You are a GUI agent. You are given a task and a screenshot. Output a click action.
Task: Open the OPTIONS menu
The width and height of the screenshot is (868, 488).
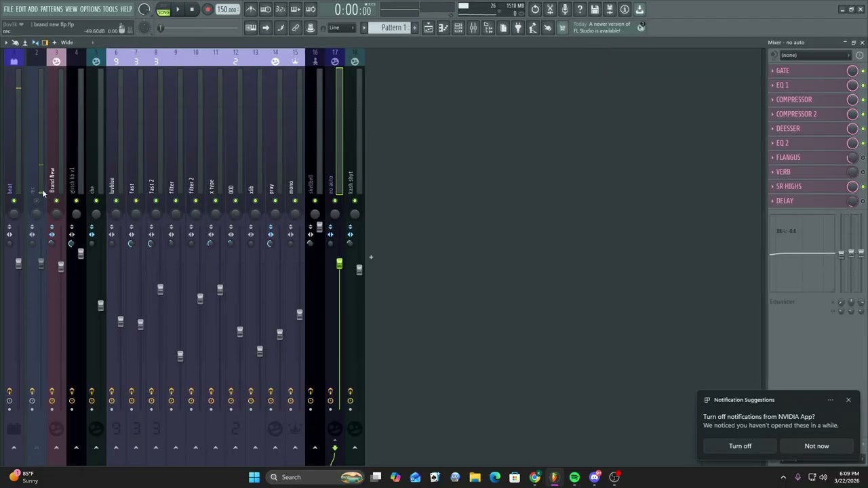coord(90,9)
